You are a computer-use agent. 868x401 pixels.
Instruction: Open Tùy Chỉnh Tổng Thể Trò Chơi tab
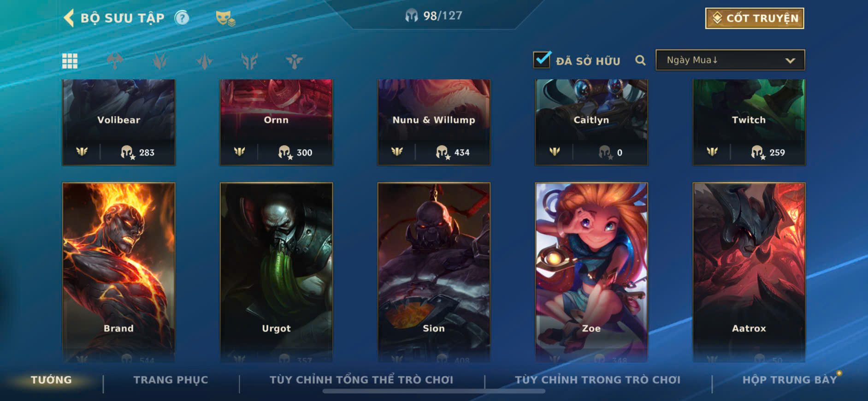click(x=361, y=380)
